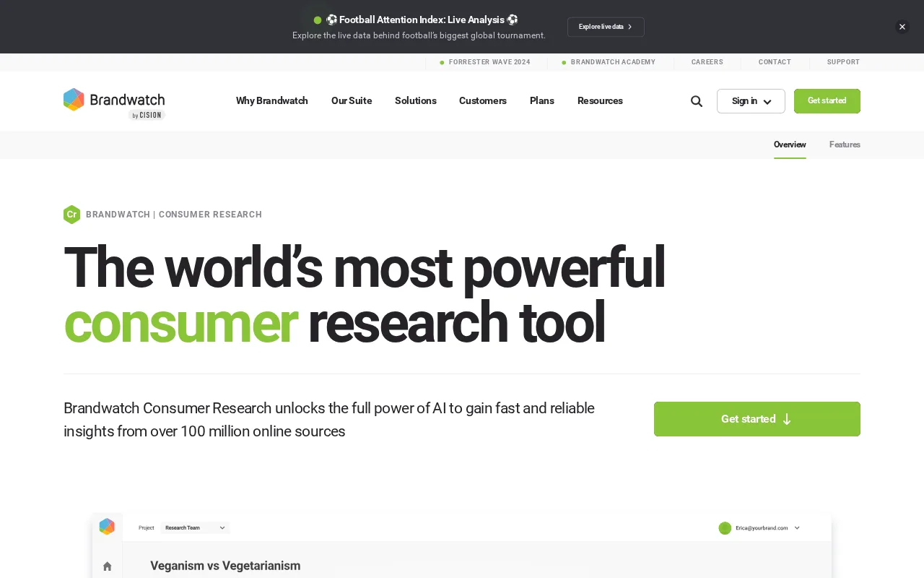
Task: Open the Contact link
Action: point(775,62)
